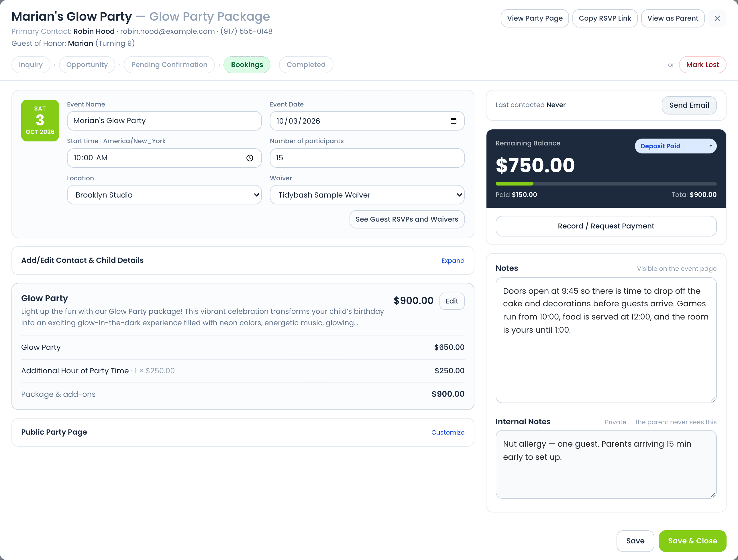
Task: Open the Deposit Paid status dropdown
Action: tap(675, 146)
